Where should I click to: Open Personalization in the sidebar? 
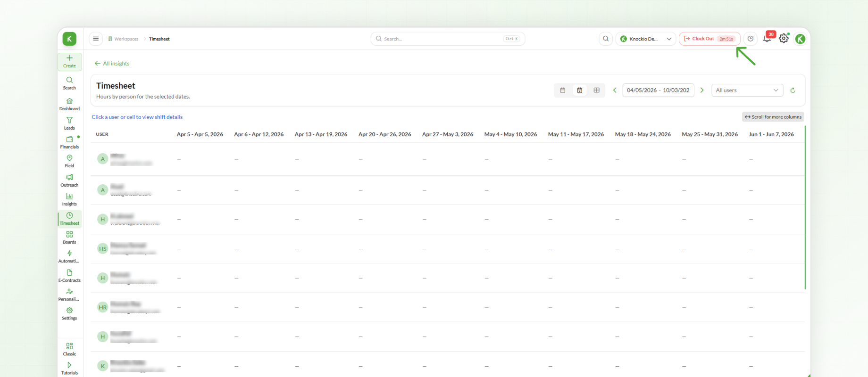[x=69, y=295]
